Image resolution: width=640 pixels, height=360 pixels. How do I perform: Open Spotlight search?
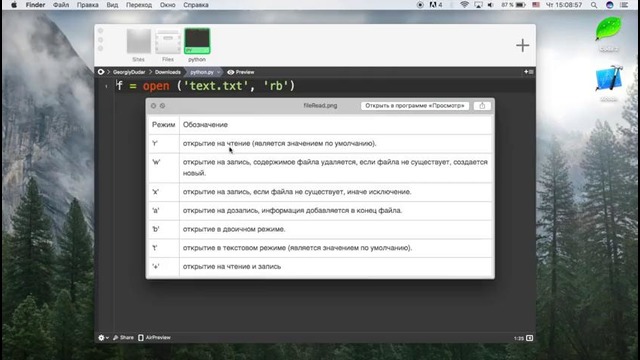(594, 5)
